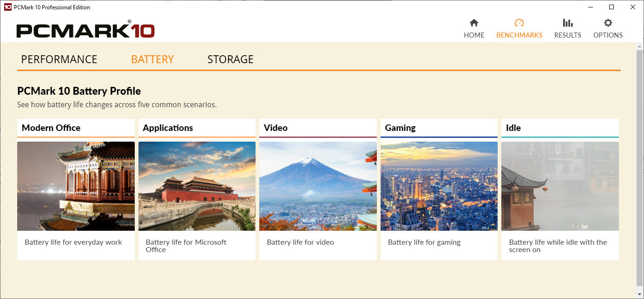Click the Home house icon
Viewport: 644px width, 299px height.
point(474,23)
